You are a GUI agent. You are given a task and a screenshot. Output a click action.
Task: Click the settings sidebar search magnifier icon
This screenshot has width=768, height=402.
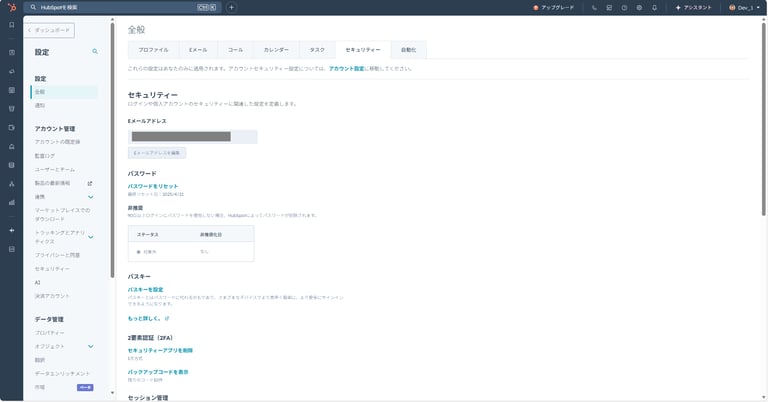pyautogui.click(x=95, y=51)
